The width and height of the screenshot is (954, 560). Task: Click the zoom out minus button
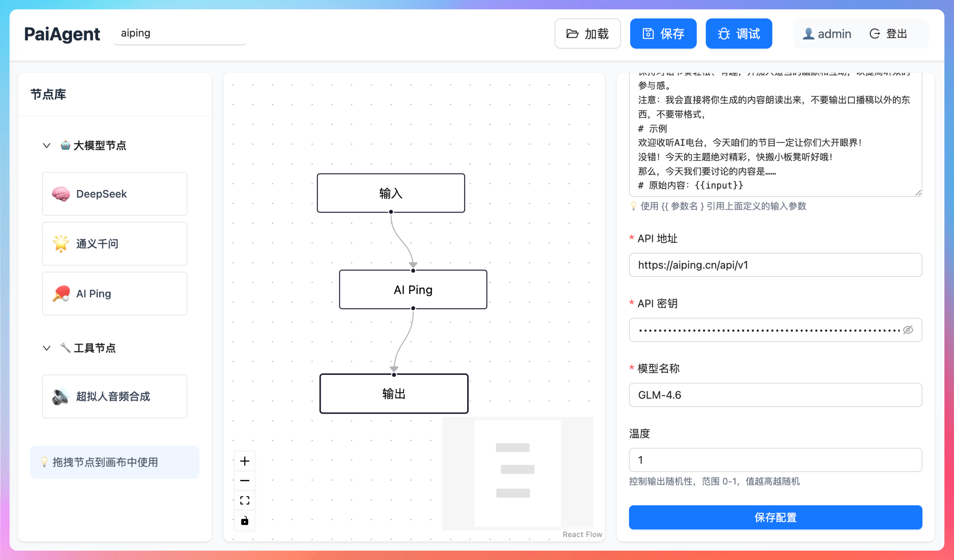click(245, 481)
